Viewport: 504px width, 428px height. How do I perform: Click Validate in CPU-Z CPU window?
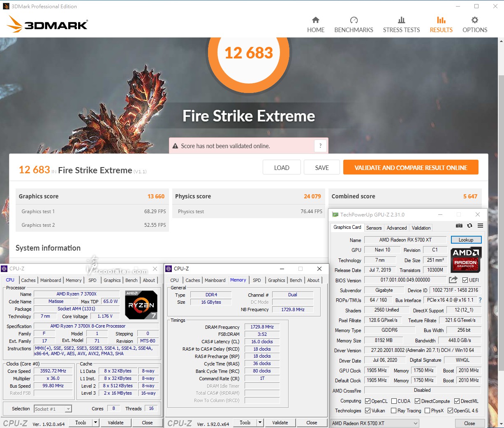coord(116,423)
